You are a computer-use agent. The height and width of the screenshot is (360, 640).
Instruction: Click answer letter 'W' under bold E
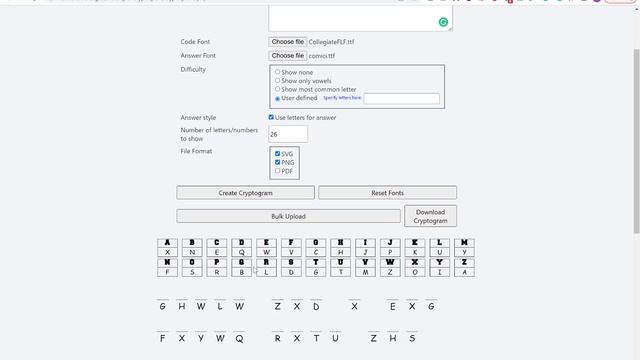pyautogui.click(x=266, y=252)
